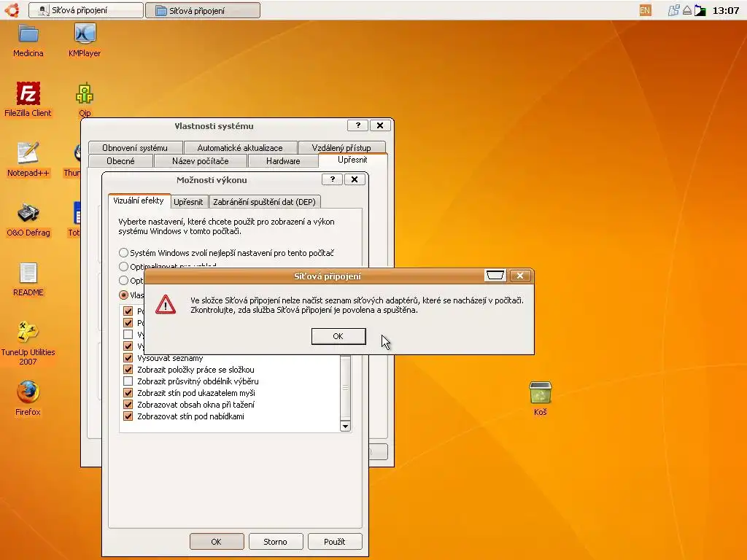Switch to the Obnovení systému tab
This screenshot has width=747, height=560.
click(x=135, y=147)
